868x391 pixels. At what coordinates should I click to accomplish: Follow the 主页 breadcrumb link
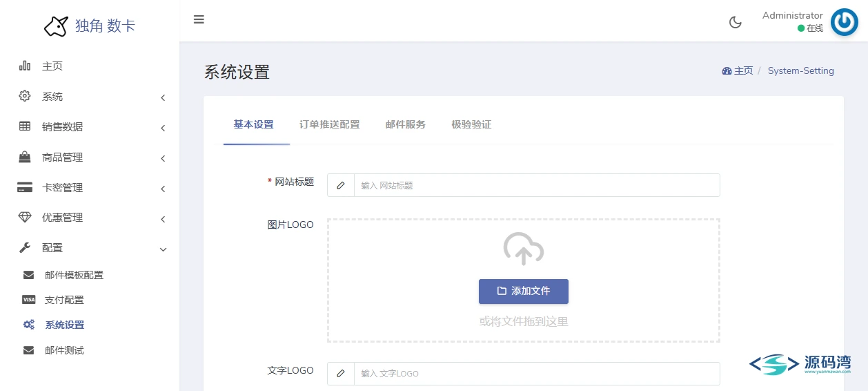click(x=743, y=71)
